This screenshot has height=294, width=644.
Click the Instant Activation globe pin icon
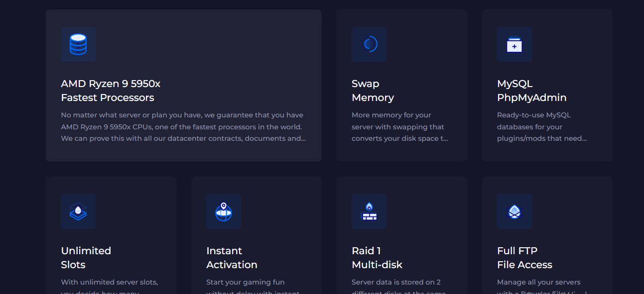point(224,211)
